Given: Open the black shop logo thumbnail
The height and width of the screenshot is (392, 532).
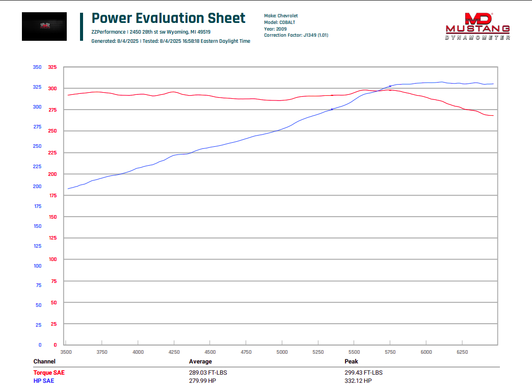Looking at the screenshot, I should click(x=44, y=27).
